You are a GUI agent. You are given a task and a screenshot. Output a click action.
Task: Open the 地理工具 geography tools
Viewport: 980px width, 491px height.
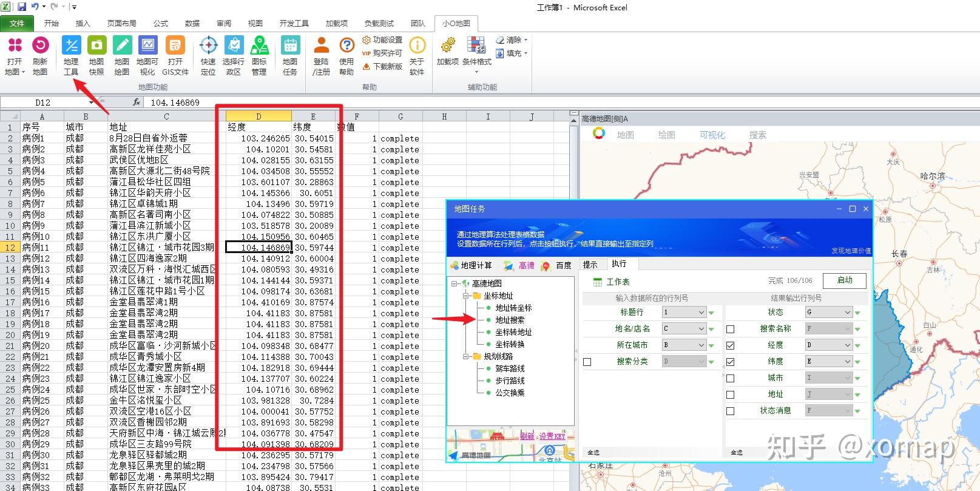click(x=71, y=55)
